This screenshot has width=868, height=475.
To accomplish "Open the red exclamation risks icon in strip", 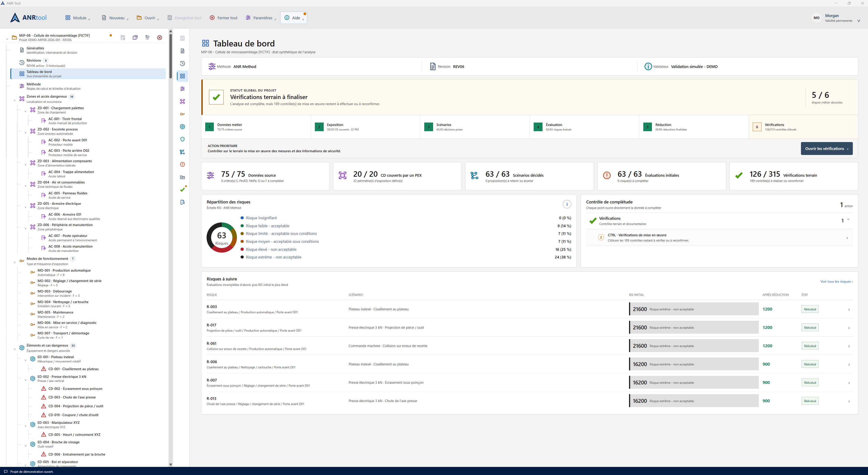I will (182, 164).
